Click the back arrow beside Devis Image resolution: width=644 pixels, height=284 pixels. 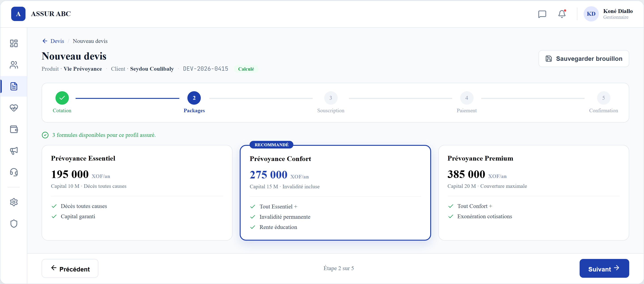click(45, 41)
